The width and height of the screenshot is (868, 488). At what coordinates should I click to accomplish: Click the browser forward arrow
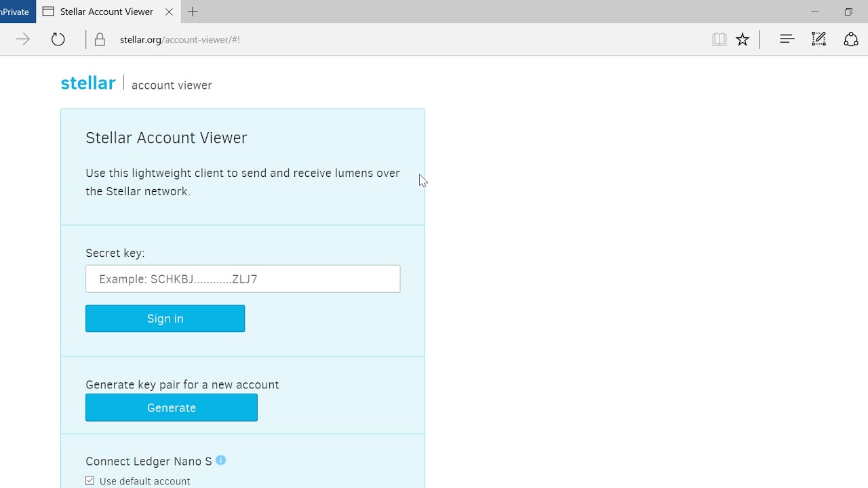point(22,39)
